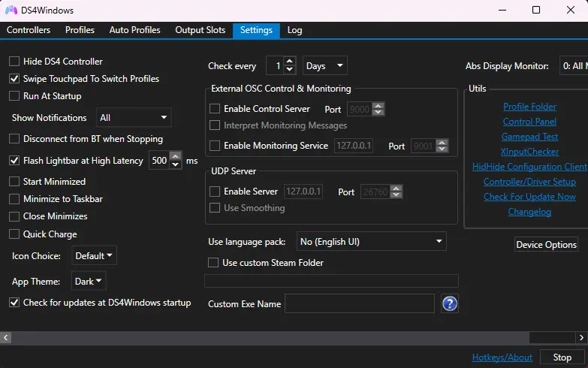Screen dimensions: 588x368
Task: Enable Use custom Steam Folder
Action: 213,262
